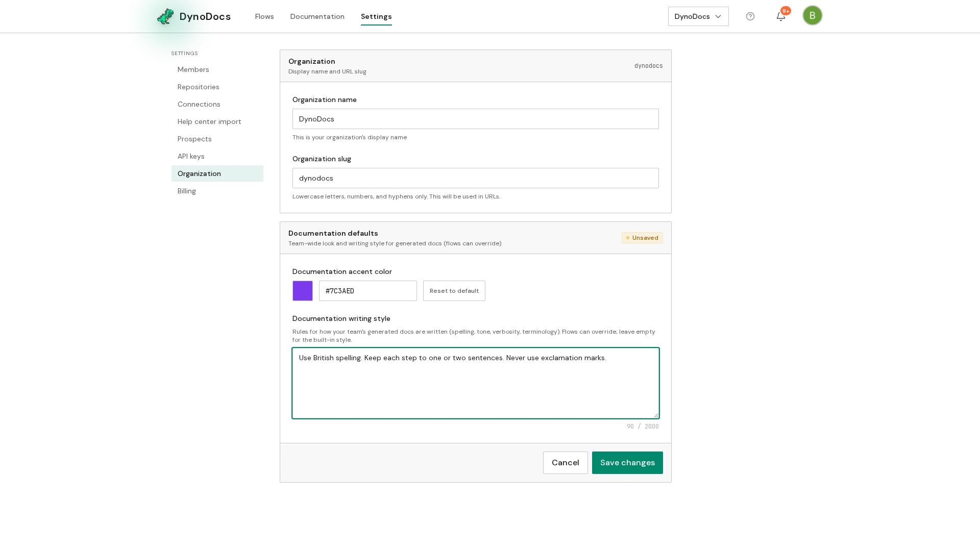Open Prospects settings

click(x=217, y=139)
